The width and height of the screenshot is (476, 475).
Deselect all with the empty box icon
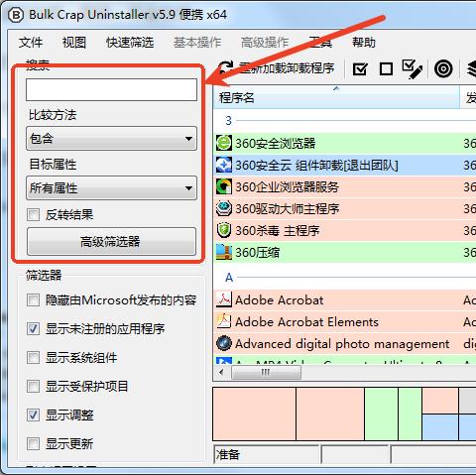coord(386,69)
